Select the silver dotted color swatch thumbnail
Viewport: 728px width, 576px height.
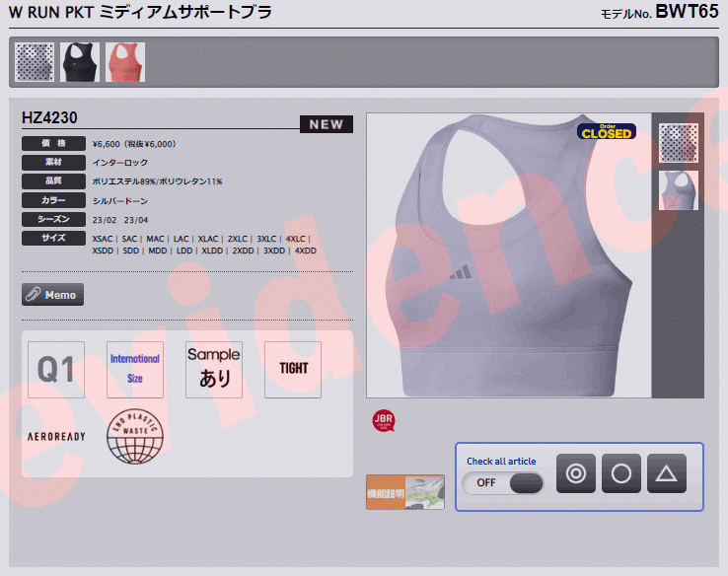click(x=35, y=62)
